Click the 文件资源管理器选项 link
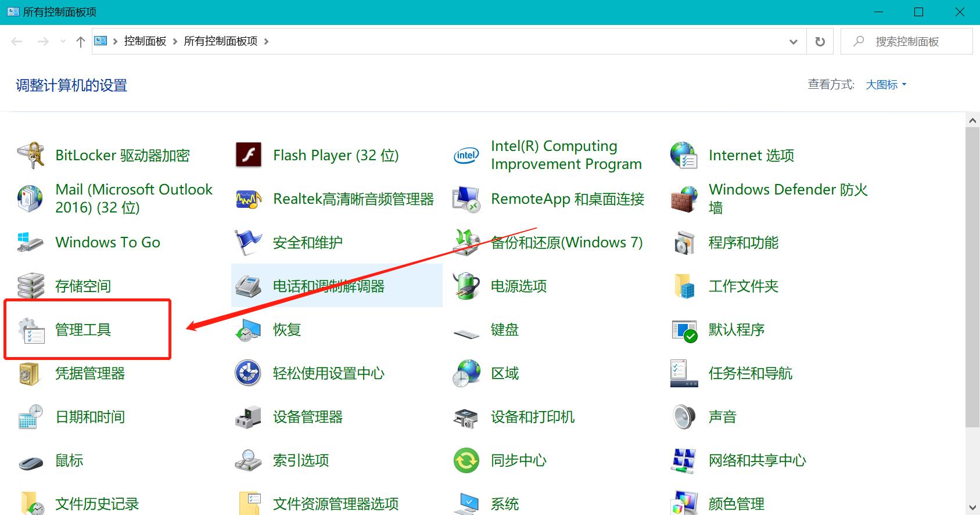 (x=336, y=504)
